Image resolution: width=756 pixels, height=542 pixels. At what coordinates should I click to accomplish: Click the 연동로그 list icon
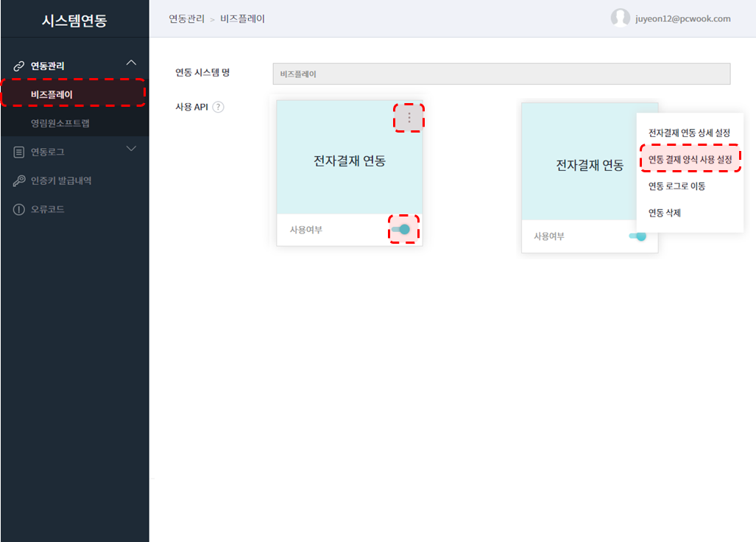coord(19,152)
